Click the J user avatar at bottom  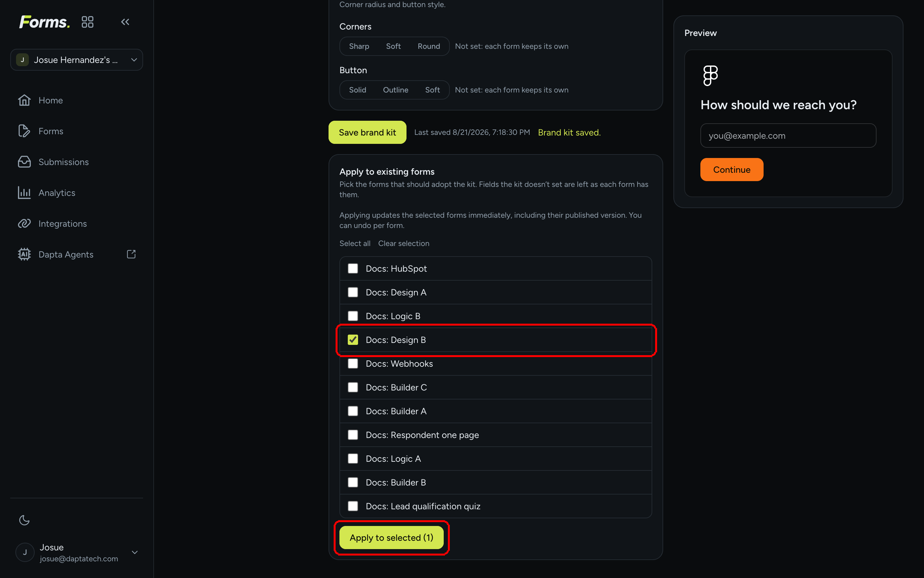pyautogui.click(x=25, y=552)
